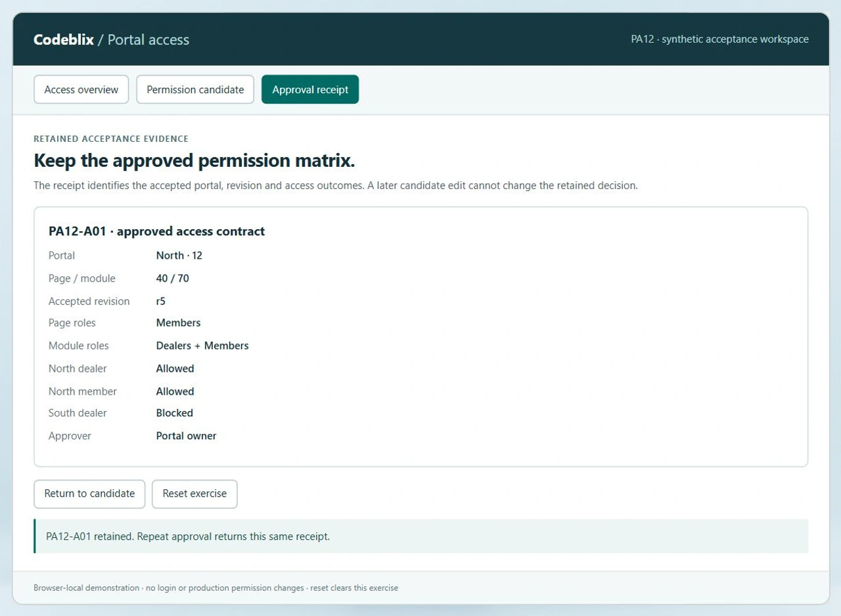Screen dimensions: 841x616
Task: Click the 'Browser-local demonstration' footer note
Action: (x=216, y=588)
